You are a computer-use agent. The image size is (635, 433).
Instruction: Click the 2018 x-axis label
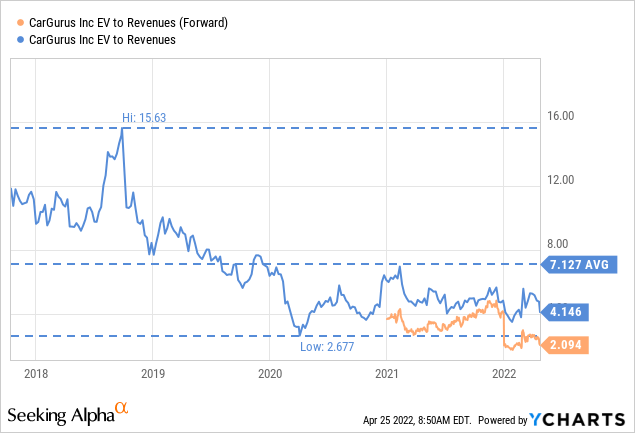point(36,373)
